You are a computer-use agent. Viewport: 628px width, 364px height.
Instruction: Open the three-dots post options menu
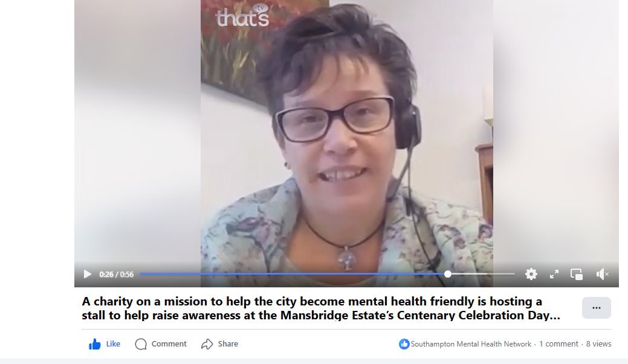[597, 308]
